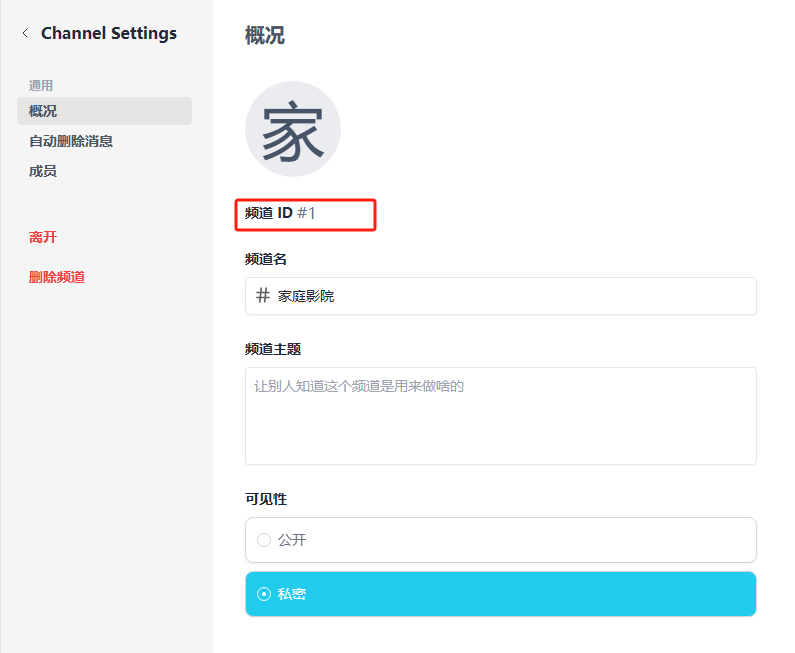The image size is (795, 653).
Task: Go to the 成员 settings section
Action: (x=43, y=171)
